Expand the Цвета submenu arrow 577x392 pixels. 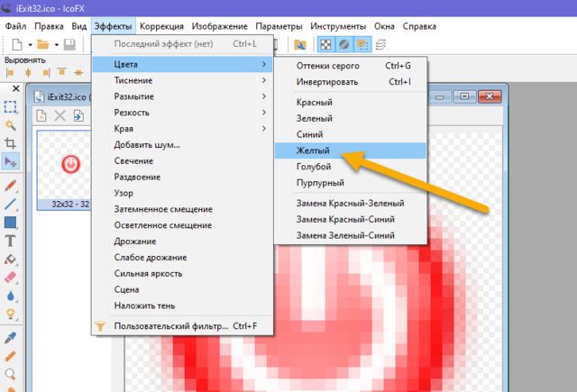coord(264,64)
